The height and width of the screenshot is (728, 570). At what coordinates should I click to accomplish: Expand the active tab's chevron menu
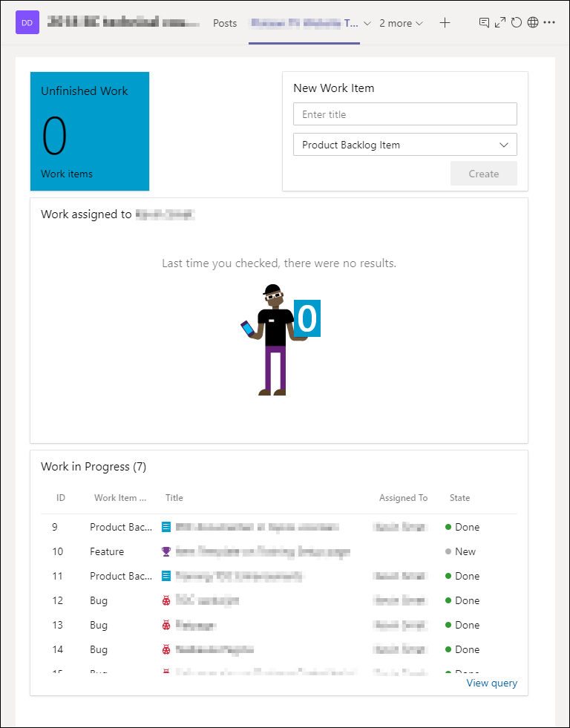[x=367, y=23]
